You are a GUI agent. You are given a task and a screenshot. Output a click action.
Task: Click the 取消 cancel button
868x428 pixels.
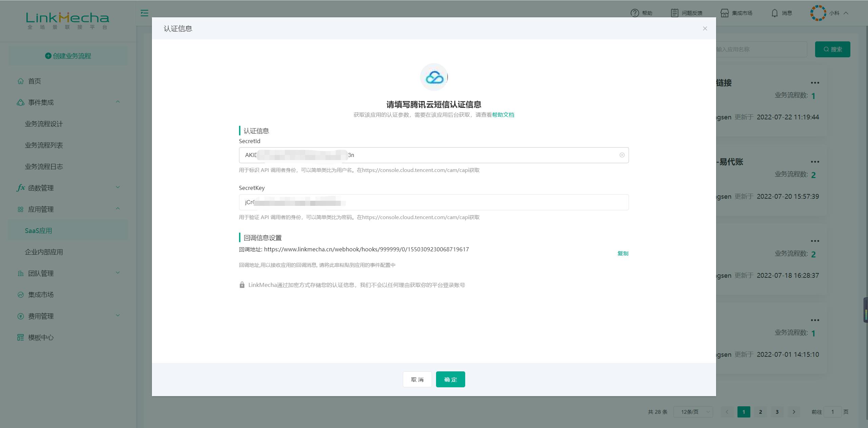coord(417,379)
